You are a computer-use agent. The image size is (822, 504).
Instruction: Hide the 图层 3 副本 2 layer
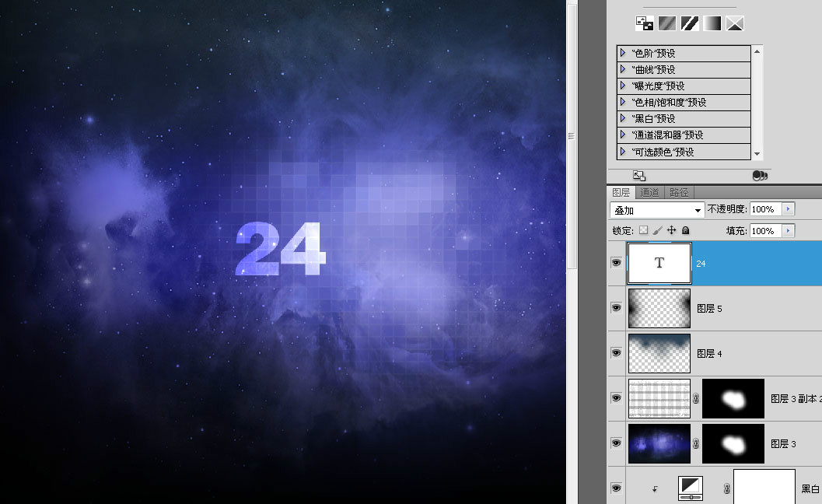pyautogui.click(x=617, y=398)
